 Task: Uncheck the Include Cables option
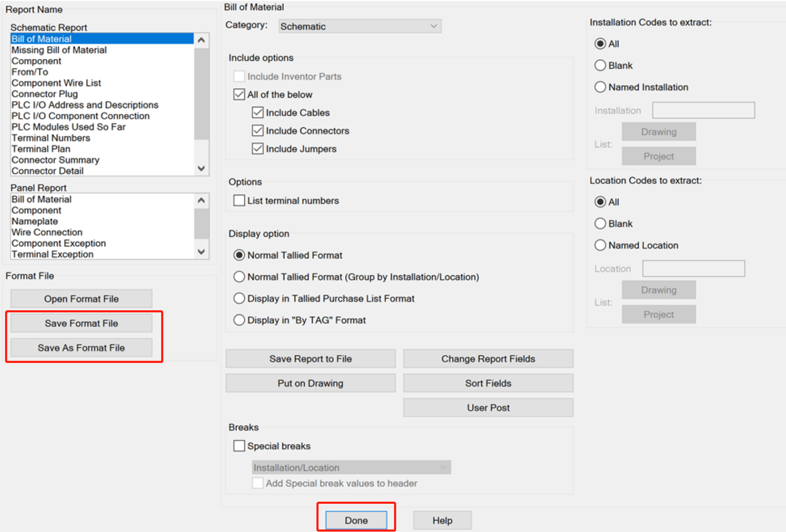pyautogui.click(x=258, y=112)
